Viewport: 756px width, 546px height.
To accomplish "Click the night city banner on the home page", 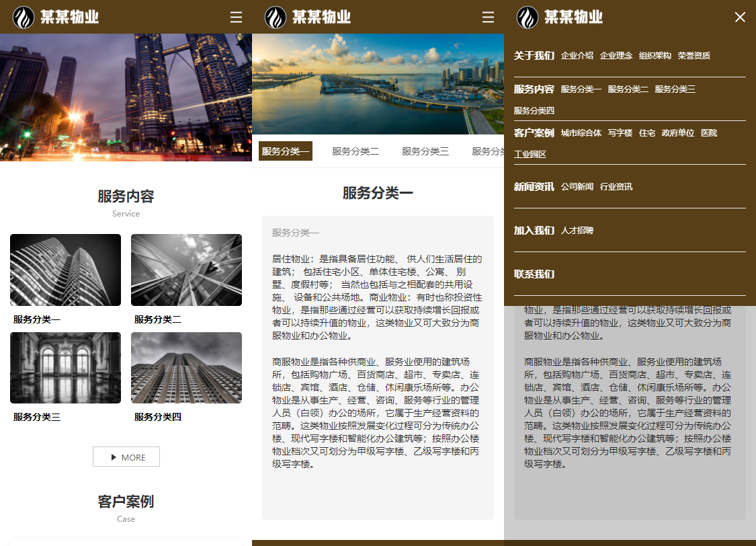I will [x=126, y=97].
